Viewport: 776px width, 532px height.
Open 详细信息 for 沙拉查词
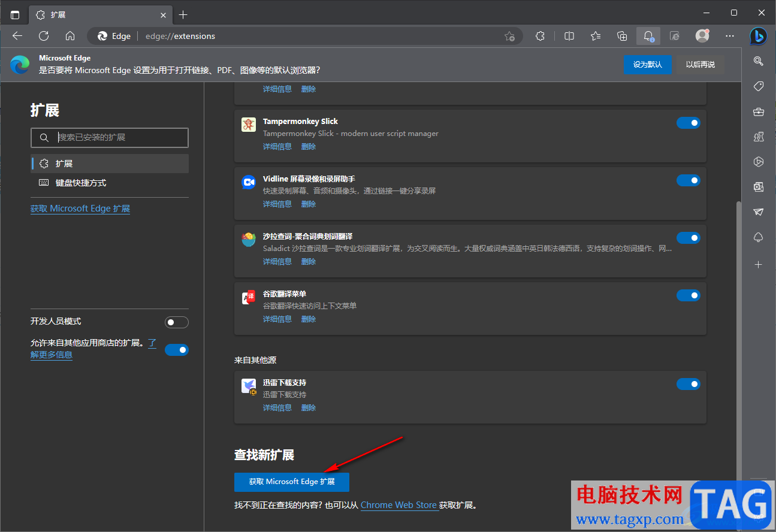(x=277, y=261)
